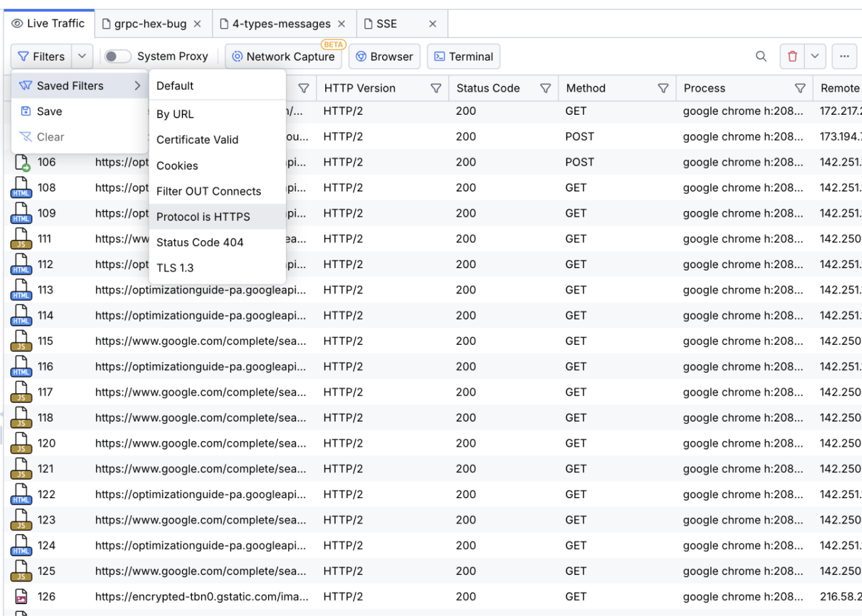Close the 4-types-messages tab
Image resolution: width=862 pixels, height=616 pixels.
click(341, 24)
